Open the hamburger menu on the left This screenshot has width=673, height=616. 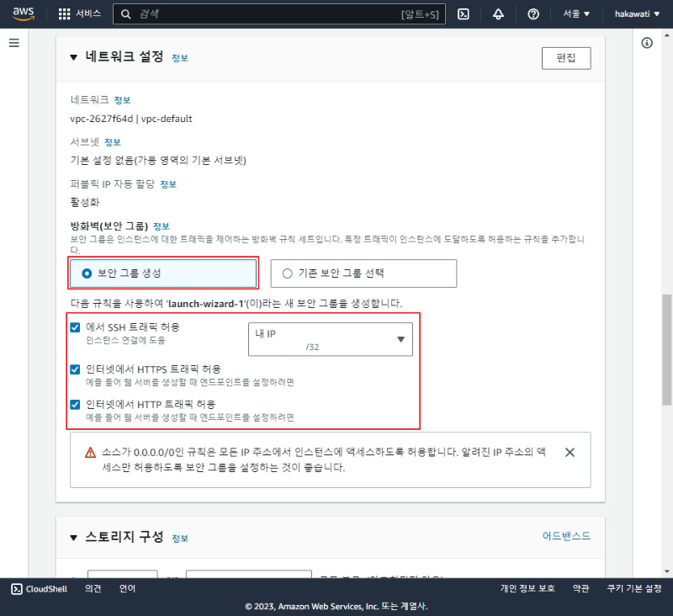tap(13, 44)
